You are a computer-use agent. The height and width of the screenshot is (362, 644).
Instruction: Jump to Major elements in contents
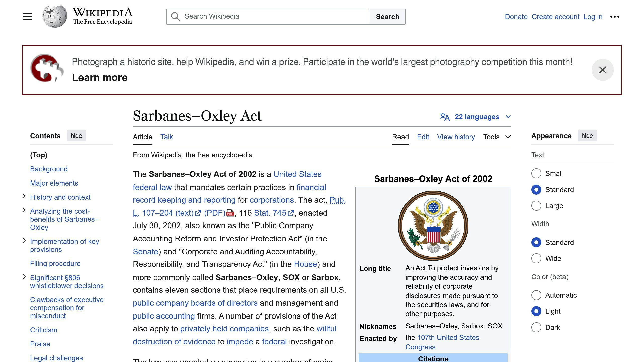point(54,183)
